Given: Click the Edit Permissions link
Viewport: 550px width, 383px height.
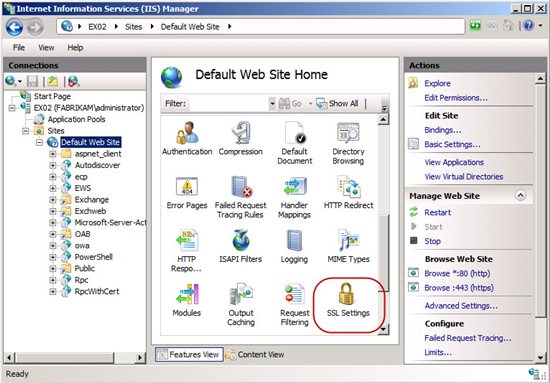Looking at the screenshot, I should [456, 98].
